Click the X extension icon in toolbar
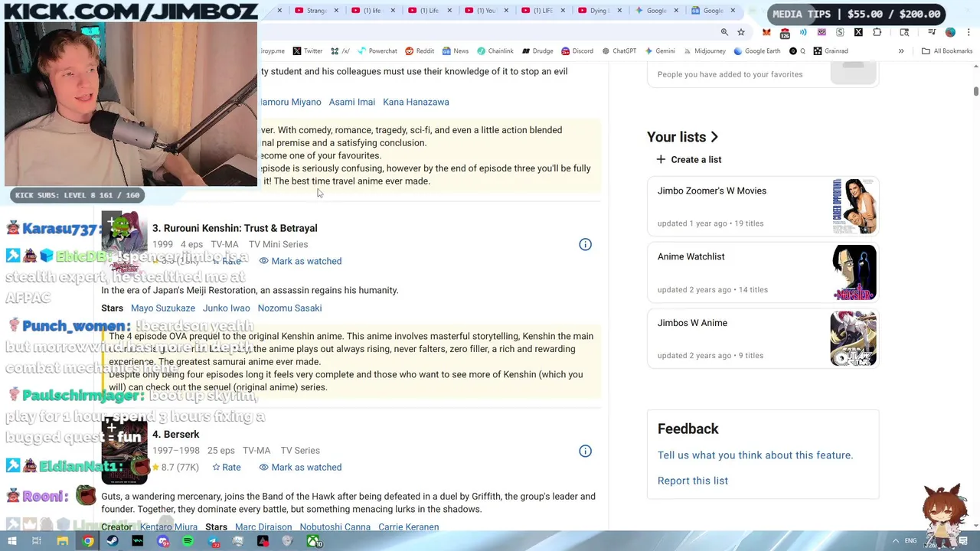The width and height of the screenshot is (980, 551). coord(858,32)
